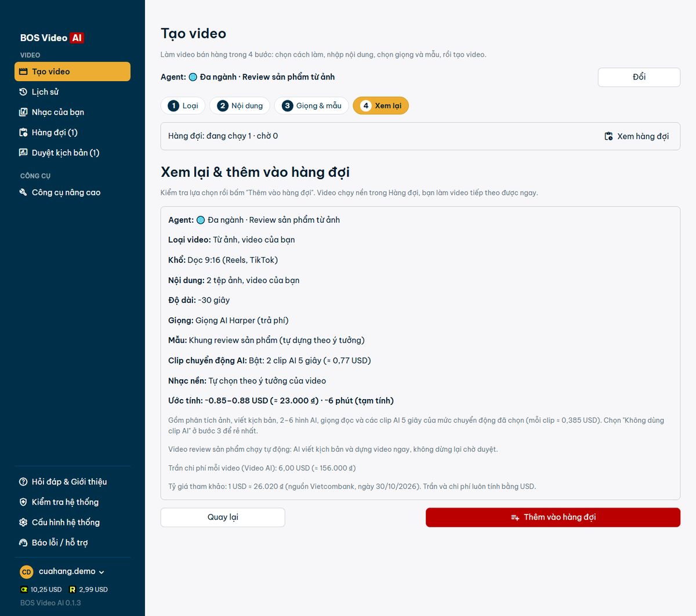Click the Nhạc của bạn music icon
Viewport: 696px width, 616px height.
pos(23,112)
